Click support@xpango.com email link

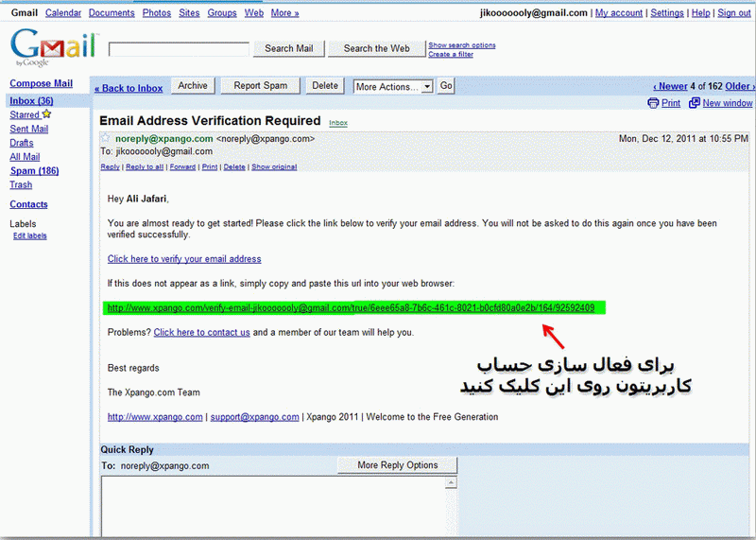(x=254, y=417)
